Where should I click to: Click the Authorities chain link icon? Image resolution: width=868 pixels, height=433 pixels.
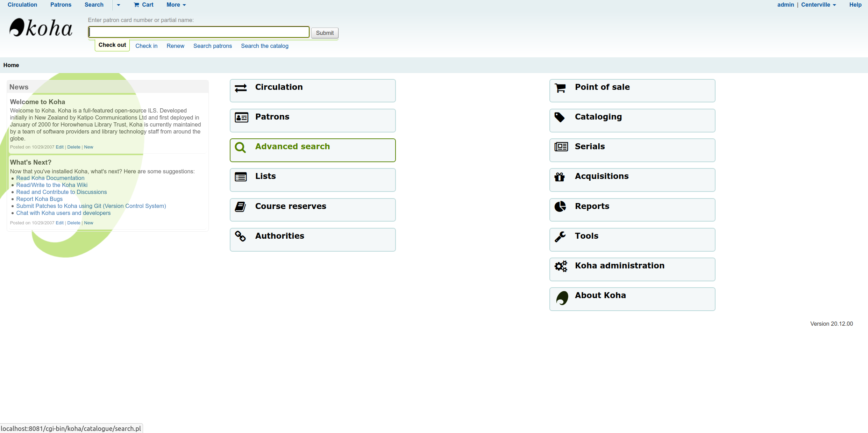pos(240,236)
